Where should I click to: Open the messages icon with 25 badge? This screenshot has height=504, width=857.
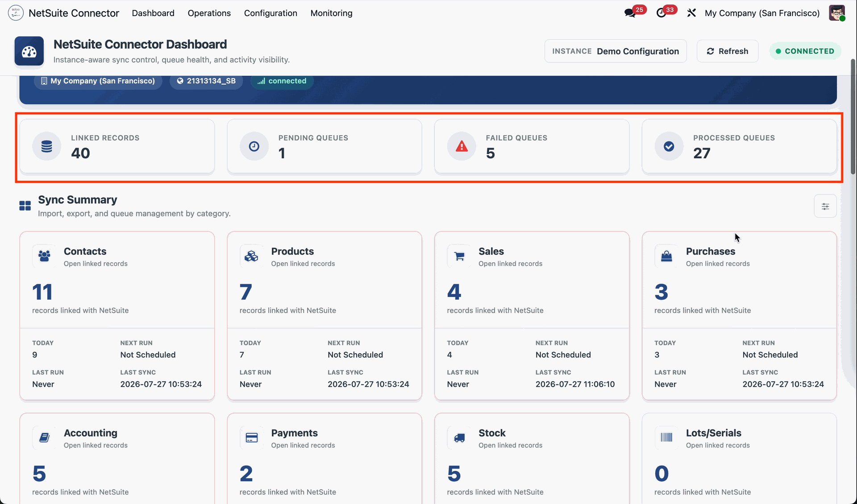pos(630,13)
